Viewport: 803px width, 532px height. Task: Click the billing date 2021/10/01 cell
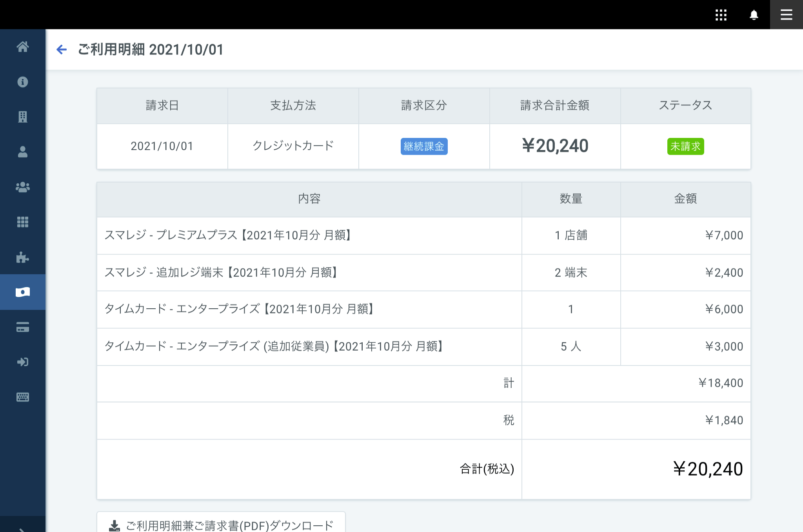(x=162, y=147)
